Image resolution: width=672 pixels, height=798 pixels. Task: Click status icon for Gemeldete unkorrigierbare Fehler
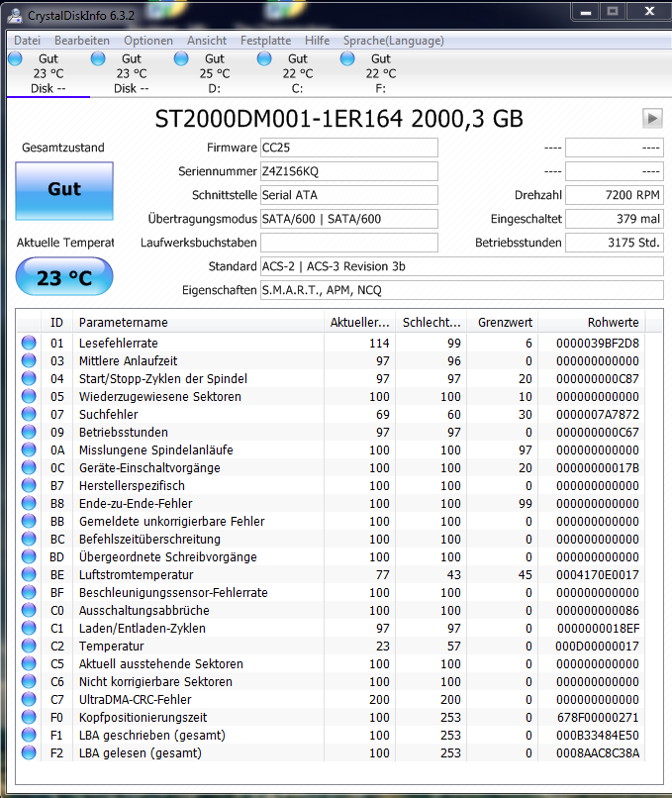[x=29, y=521]
